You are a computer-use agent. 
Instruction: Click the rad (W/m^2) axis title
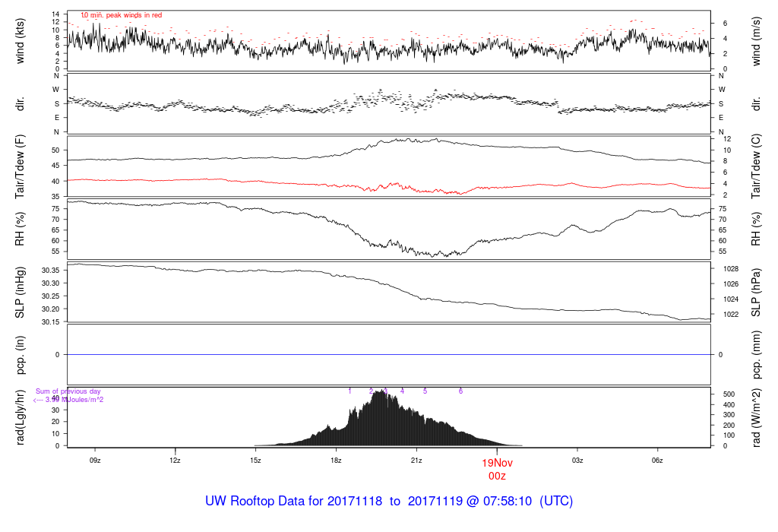click(756, 417)
